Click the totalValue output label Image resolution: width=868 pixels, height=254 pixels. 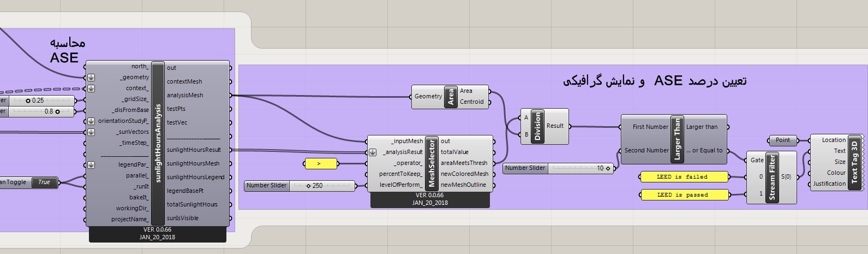tap(454, 152)
